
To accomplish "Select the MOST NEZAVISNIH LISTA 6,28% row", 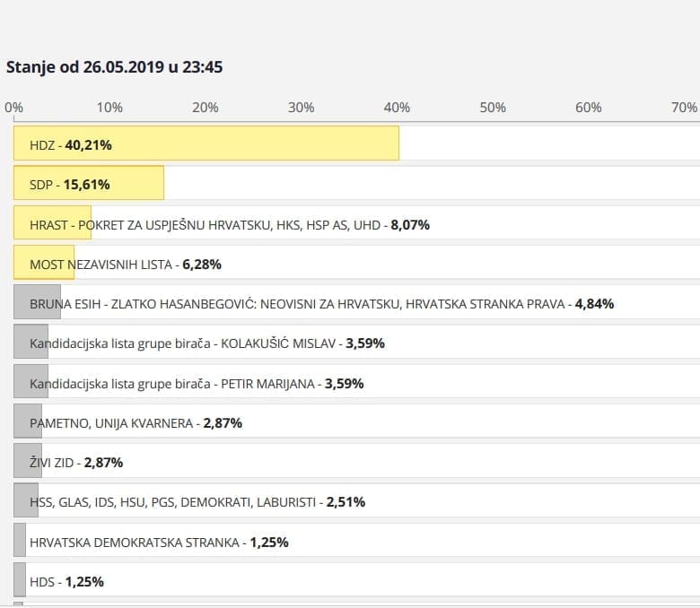I will pos(126,264).
